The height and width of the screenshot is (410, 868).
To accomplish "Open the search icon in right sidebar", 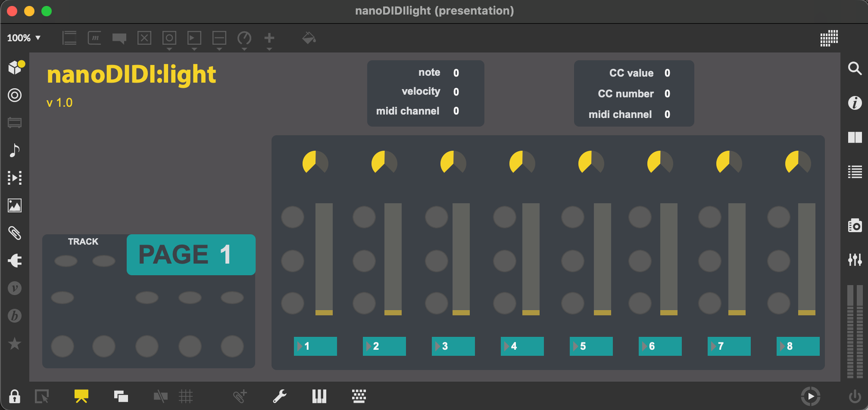I will pos(854,68).
